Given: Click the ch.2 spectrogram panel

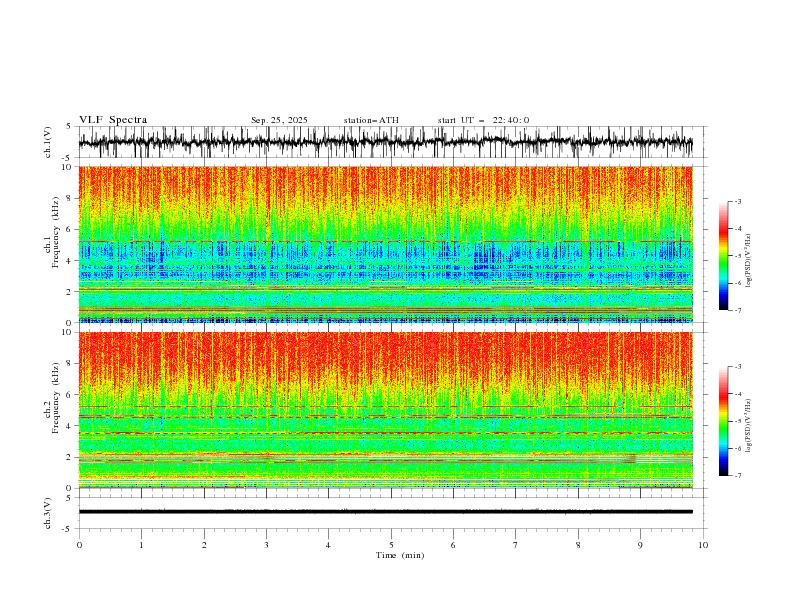Looking at the screenshot, I should click(385, 410).
